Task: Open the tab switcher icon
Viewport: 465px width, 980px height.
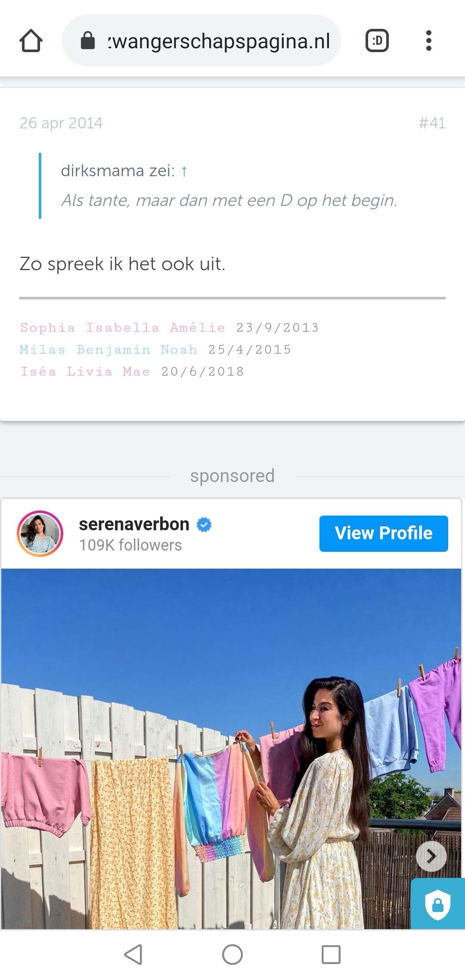Action: [377, 41]
